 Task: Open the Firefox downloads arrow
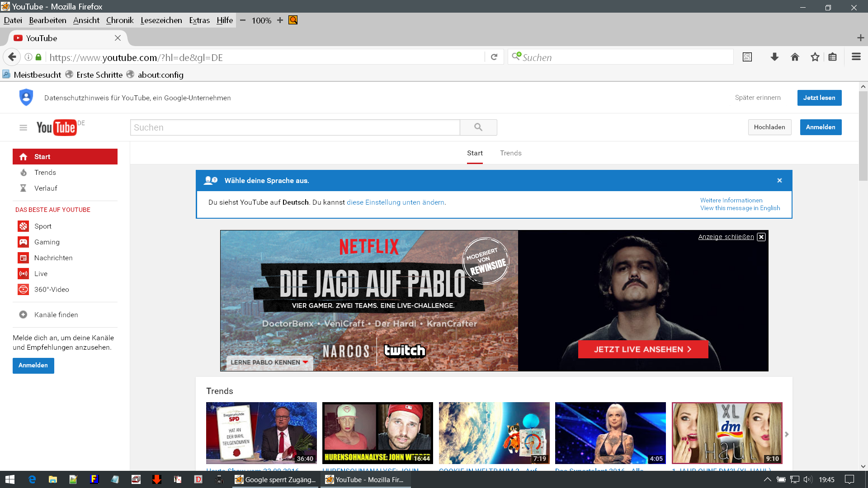774,57
